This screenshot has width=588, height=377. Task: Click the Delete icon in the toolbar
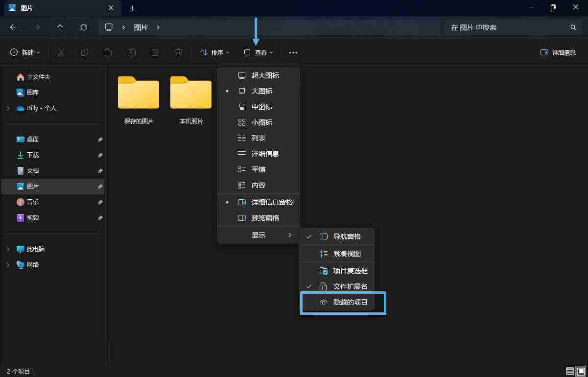pos(178,52)
